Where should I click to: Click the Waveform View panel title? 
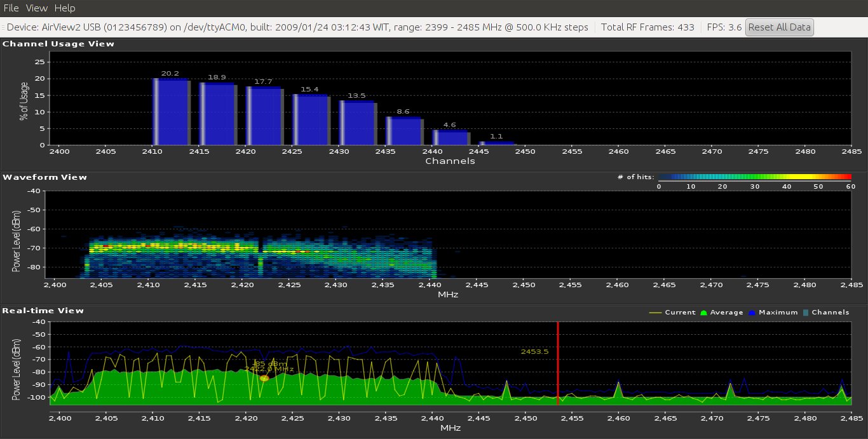(x=44, y=177)
